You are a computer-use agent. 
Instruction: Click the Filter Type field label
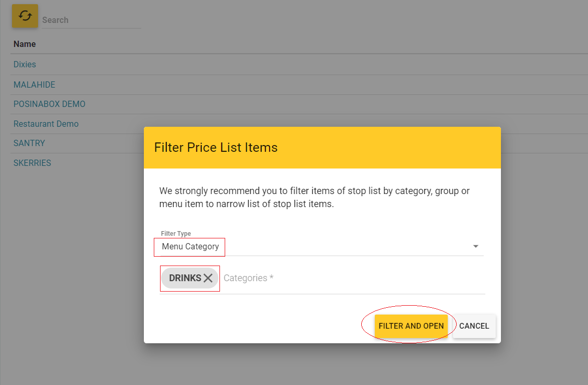176,234
